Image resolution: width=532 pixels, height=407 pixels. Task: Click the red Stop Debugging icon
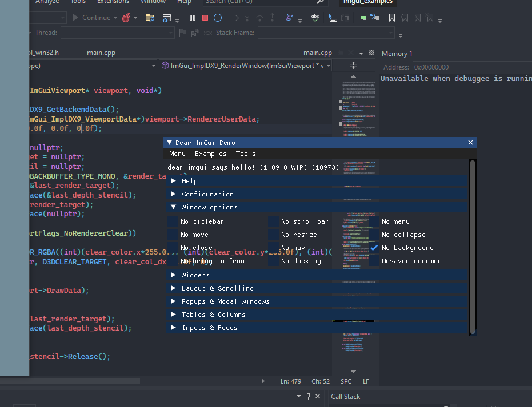[205, 17]
